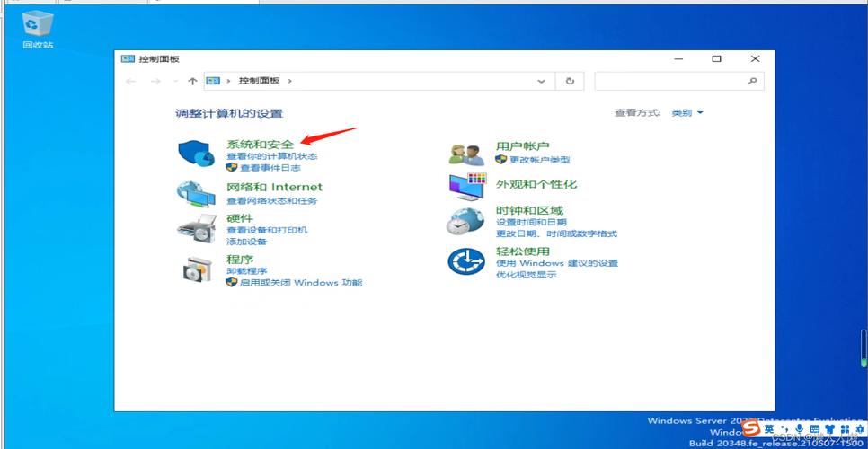Expand the root chevron before 控制面板 breadcrumb
The height and width of the screenshot is (449, 868).
[x=228, y=81]
